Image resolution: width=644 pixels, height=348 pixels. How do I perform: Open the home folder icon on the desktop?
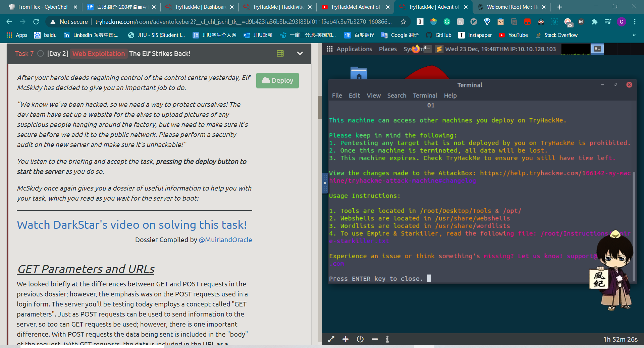click(359, 73)
